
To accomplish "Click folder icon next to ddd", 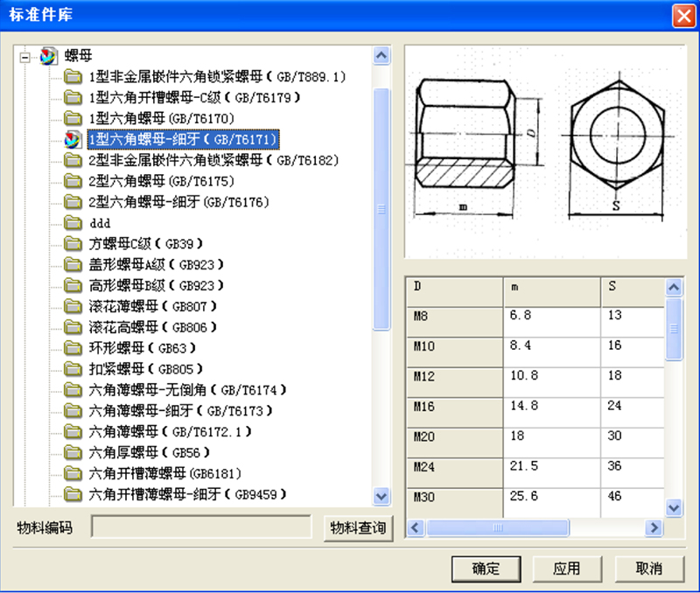I will [73, 223].
